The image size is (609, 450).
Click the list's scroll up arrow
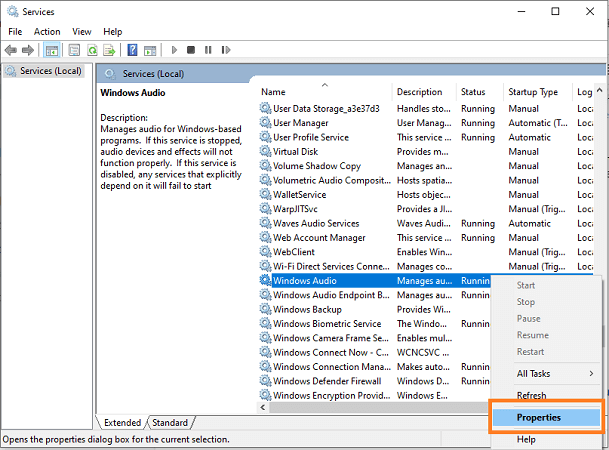[x=600, y=90]
